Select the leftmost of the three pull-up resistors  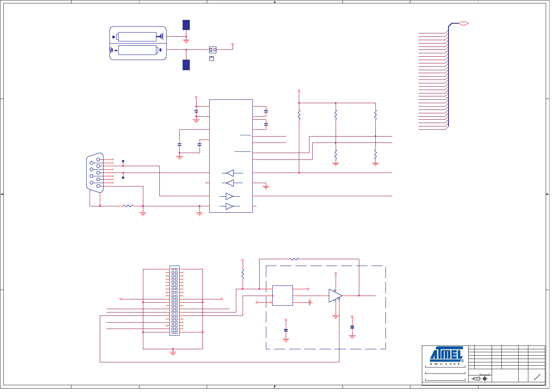(x=299, y=115)
